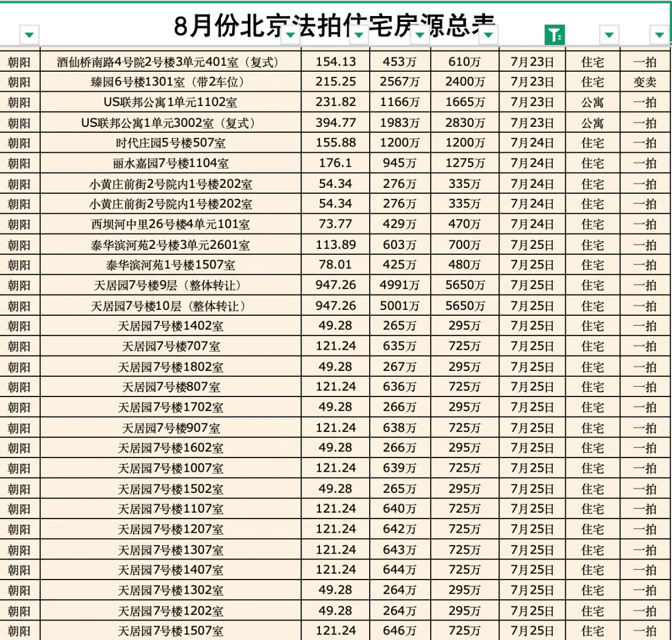Image resolution: width=672 pixels, height=640 pixels.
Task: Select cell 天居园7号楼1407室
Action: point(171,569)
